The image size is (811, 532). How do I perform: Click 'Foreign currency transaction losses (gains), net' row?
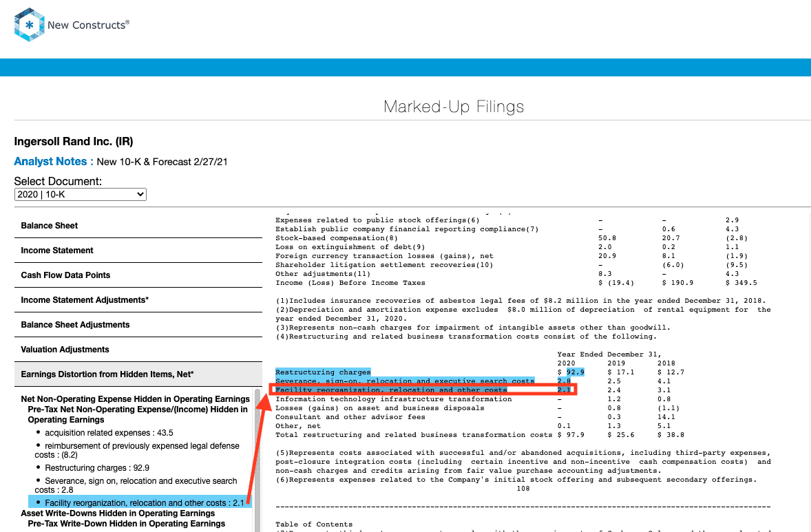click(x=384, y=256)
